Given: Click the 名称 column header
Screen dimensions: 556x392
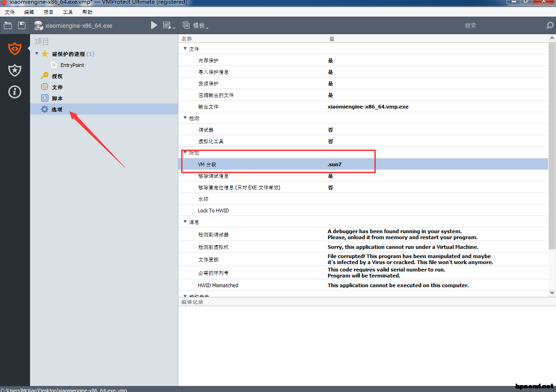Looking at the screenshot, I should 187,39.
